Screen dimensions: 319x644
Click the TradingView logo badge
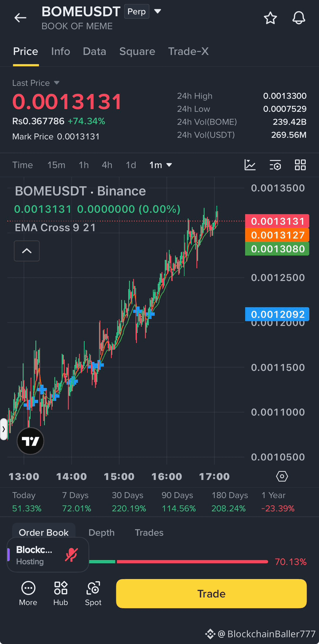pyautogui.click(x=30, y=441)
